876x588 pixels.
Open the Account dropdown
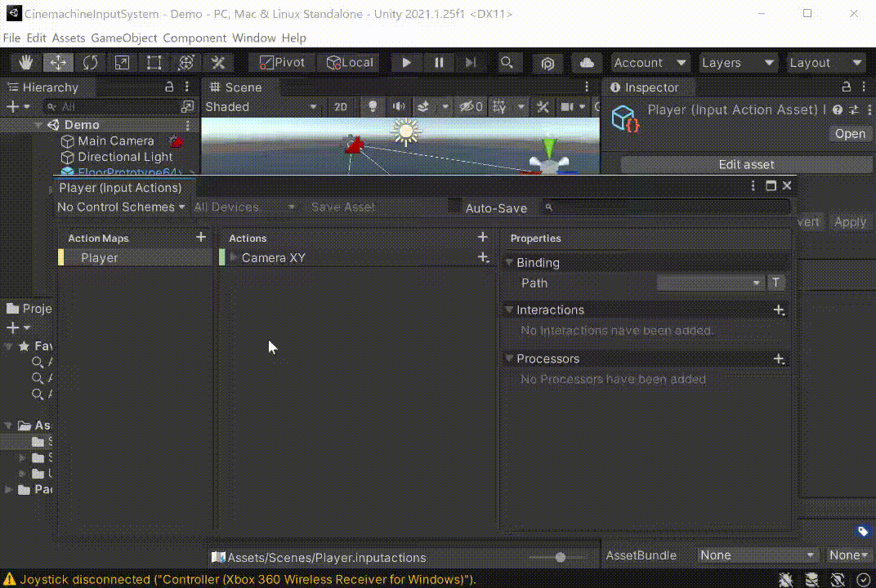point(650,63)
